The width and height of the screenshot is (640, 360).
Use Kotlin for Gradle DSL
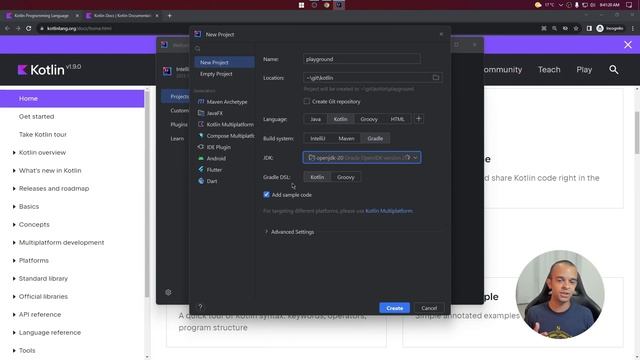(x=317, y=177)
